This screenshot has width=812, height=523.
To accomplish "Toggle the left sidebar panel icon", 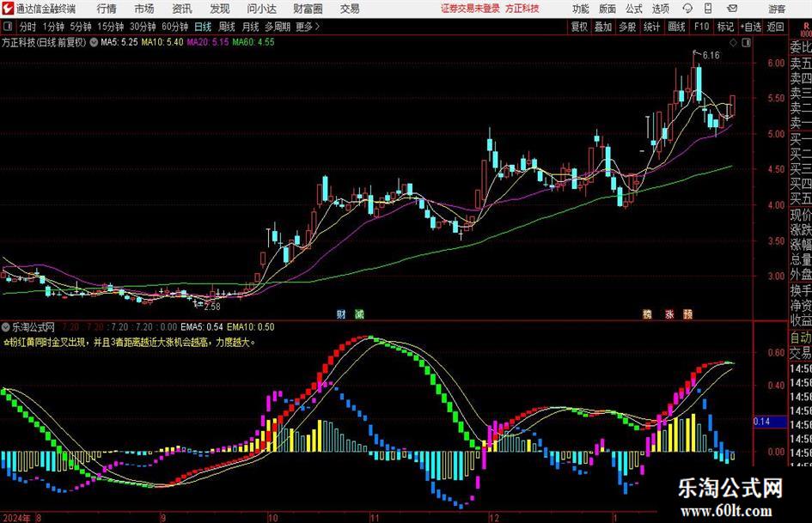I will coord(8,27).
